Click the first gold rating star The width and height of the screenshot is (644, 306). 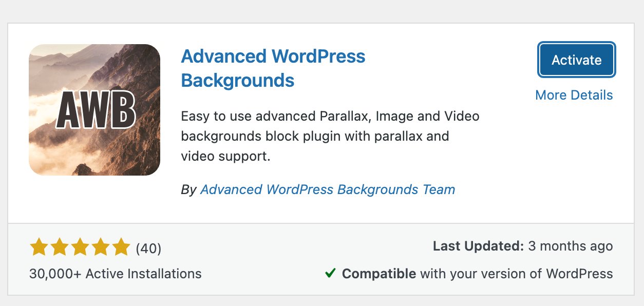[x=40, y=247]
